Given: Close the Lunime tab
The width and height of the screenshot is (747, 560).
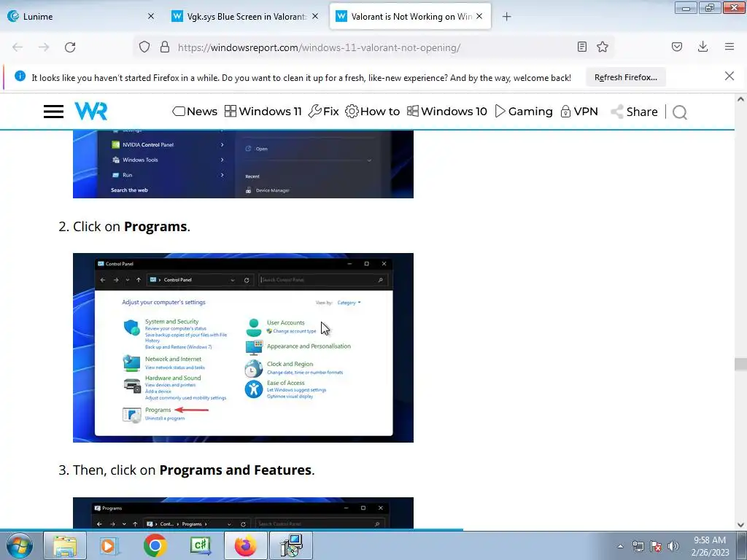Looking at the screenshot, I should 151,16.
